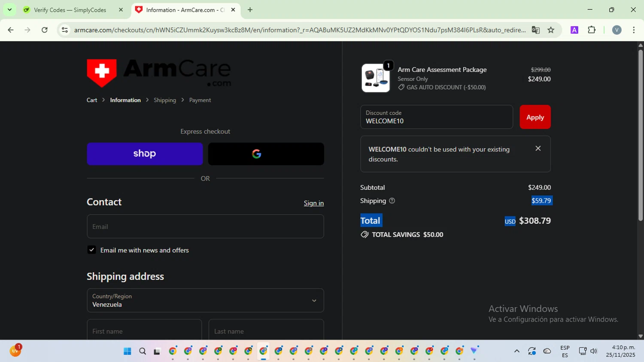Open Task View on the taskbar
This screenshot has width=644, height=362.
pyautogui.click(x=157, y=351)
